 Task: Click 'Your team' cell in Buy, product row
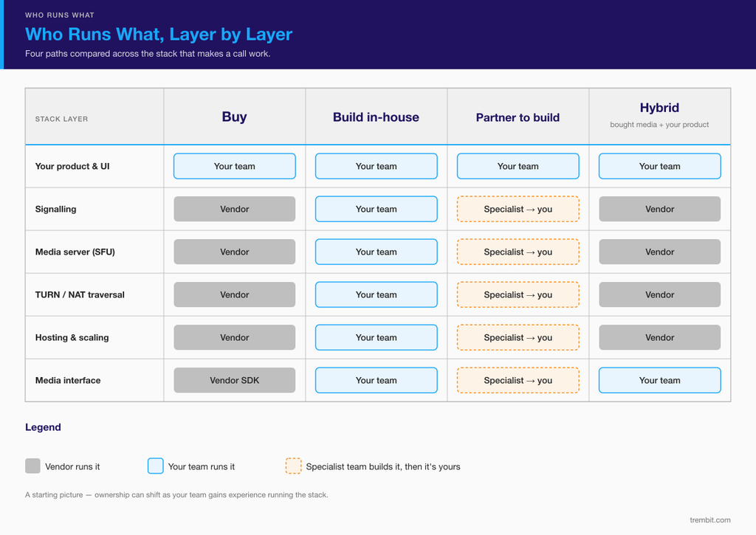234,166
